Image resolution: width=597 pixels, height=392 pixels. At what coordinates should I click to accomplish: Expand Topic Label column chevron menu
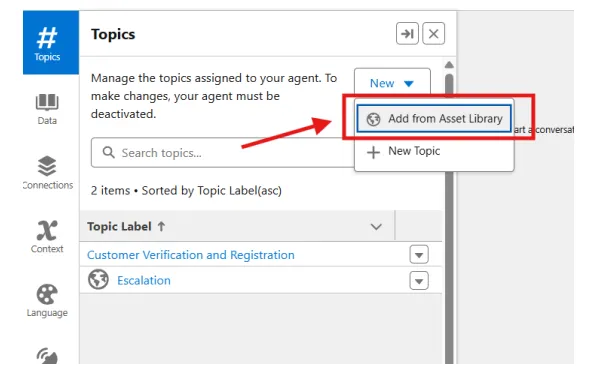376,227
